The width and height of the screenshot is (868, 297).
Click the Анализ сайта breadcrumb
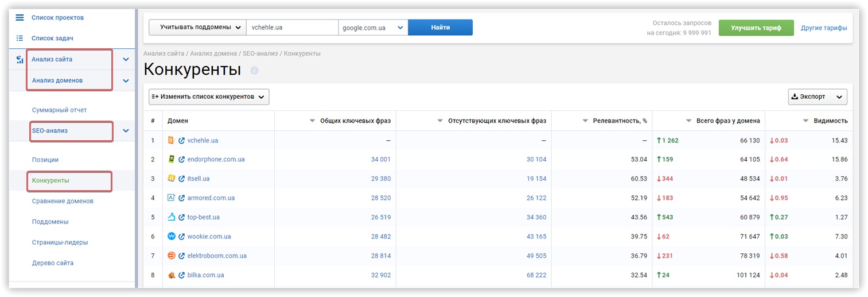coord(164,53)
